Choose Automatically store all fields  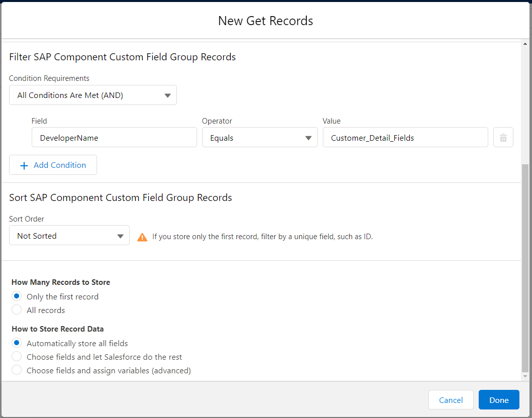(x=17, y=343)
